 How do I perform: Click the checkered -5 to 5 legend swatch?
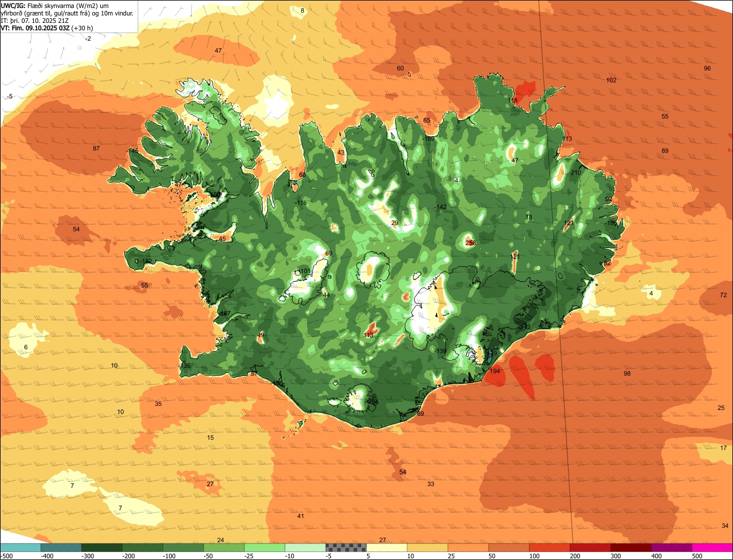346,547
